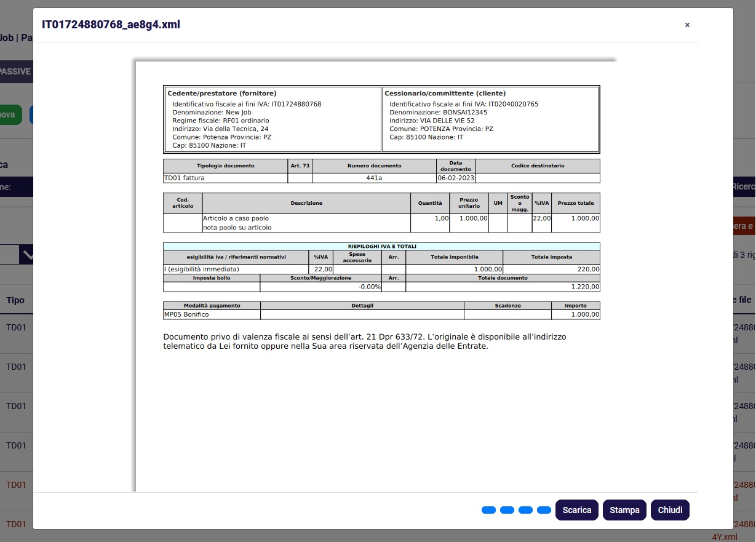Click the first blue pill button left of Scarica
Image resolution: width=756 pixels, height=542 pixels.
(x=488, y=510)
